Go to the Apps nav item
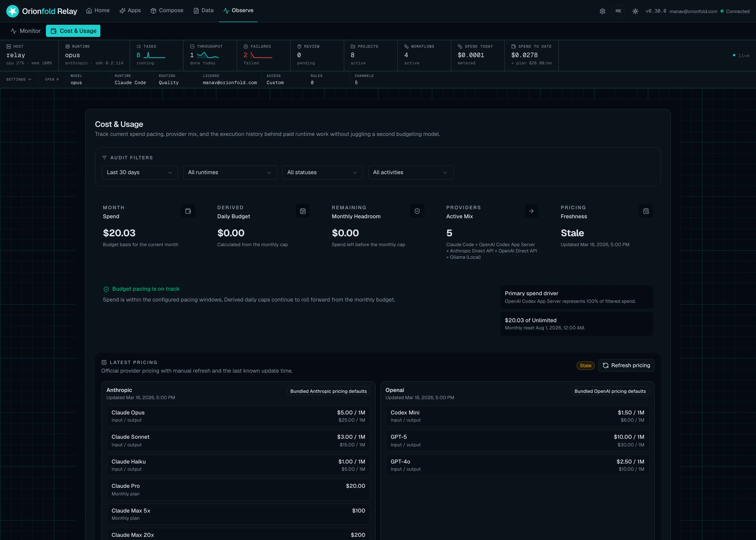Image resolution: width=756 pixels, height=540 pixels. click(x=130, y=11)
